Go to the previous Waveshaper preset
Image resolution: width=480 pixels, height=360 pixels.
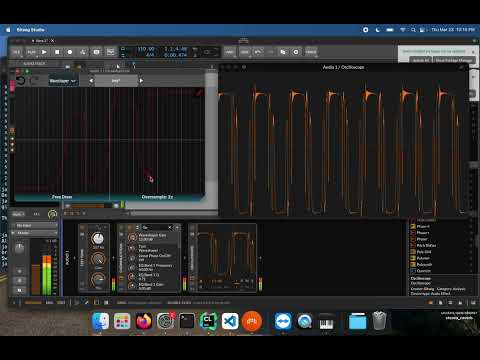click(x=91, y=81)
